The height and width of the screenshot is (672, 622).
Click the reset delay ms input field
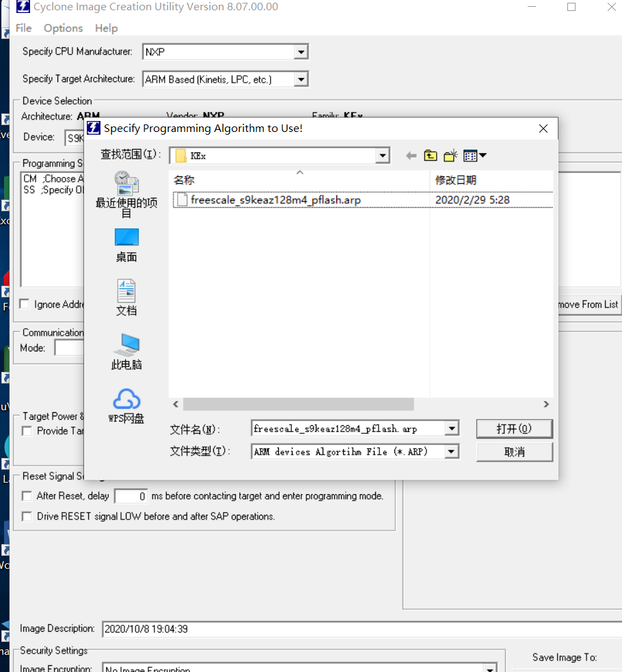point(131,496)
